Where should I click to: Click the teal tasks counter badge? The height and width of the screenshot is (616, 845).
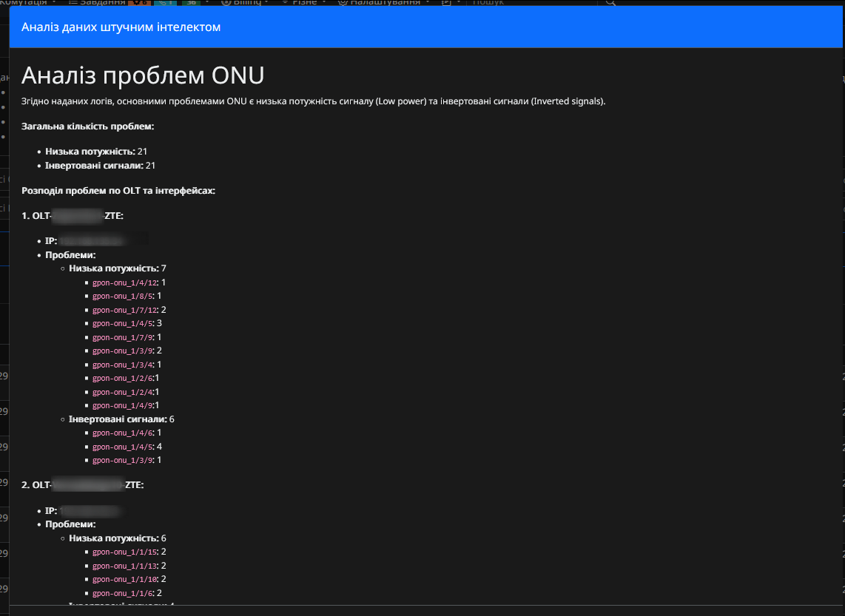(165, 3)
